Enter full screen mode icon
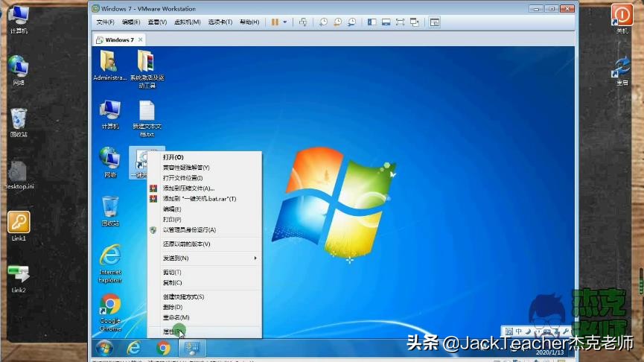This screenshot has width=644, height=362. tap(400, 22)
